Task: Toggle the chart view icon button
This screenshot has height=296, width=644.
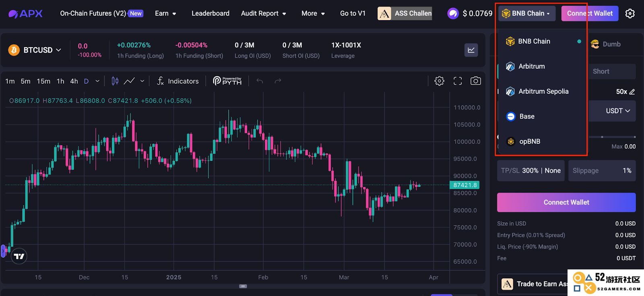Action: (x=471, y=50)
